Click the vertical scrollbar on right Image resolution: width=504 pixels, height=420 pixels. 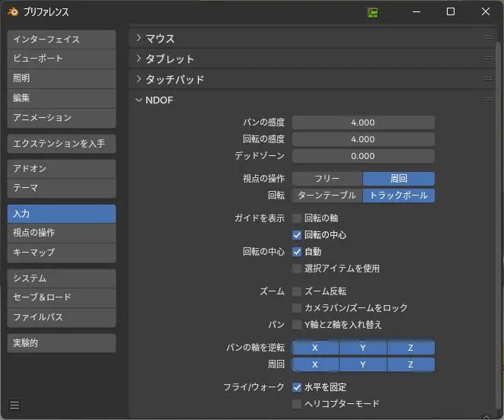tap(498, 225)
